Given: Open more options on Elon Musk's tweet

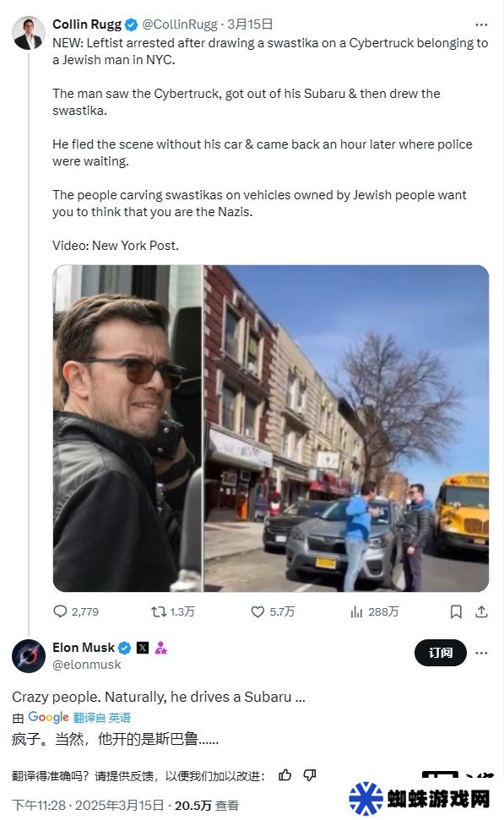Looking at the screenshot, I should pos(481,653).
